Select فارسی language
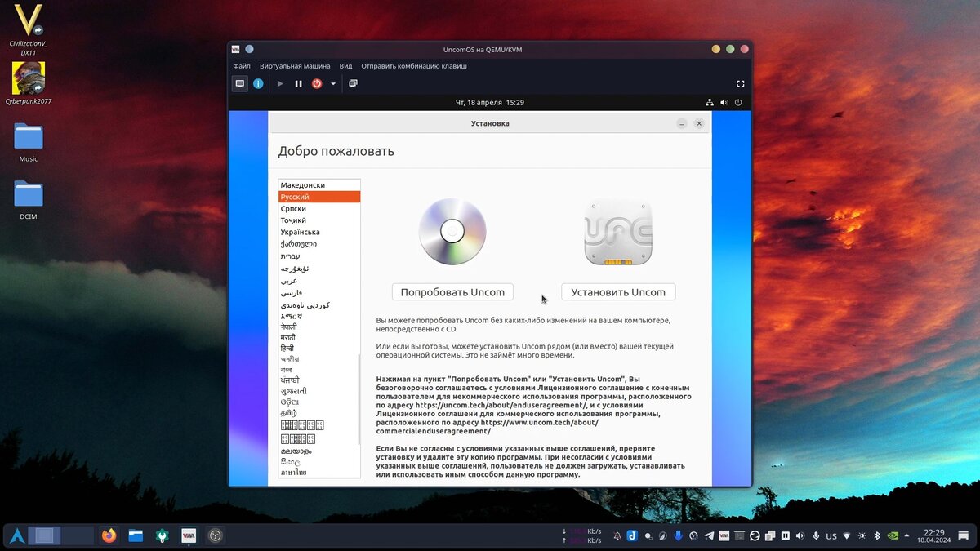The height and width of the screenshot is (551, 980). pos(319,292)
